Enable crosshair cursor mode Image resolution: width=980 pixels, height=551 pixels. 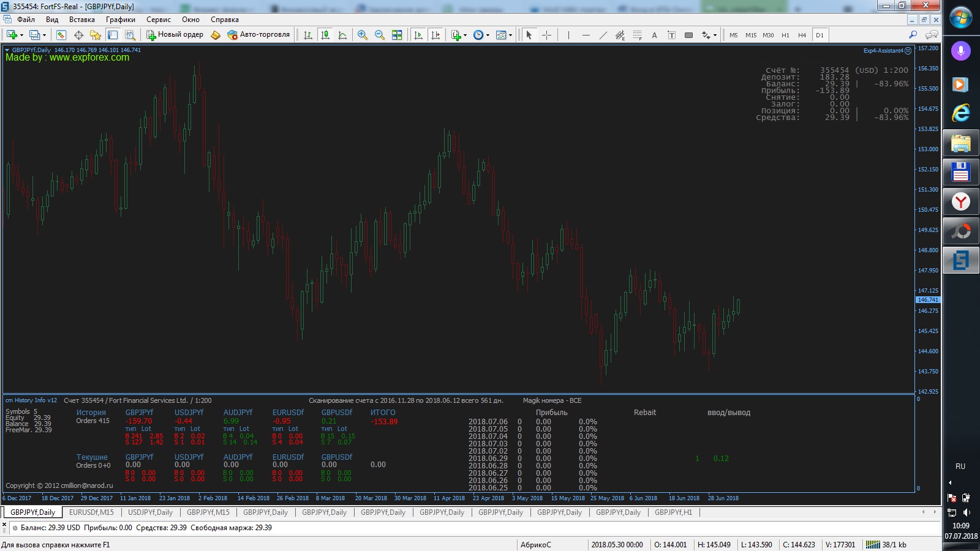[547, 35]
